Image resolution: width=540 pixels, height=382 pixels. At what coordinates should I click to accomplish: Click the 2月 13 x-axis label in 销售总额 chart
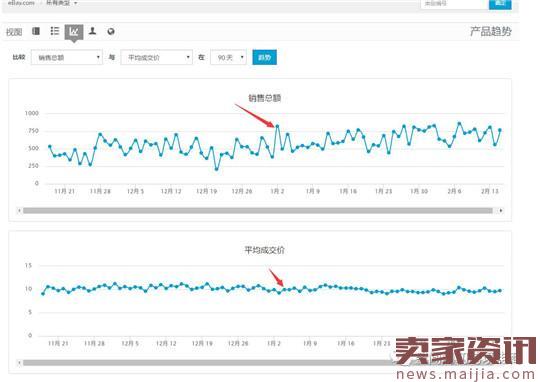click(490, 191)
